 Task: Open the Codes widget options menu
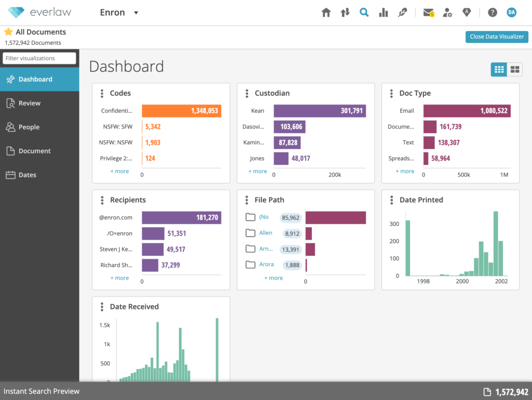102,93
